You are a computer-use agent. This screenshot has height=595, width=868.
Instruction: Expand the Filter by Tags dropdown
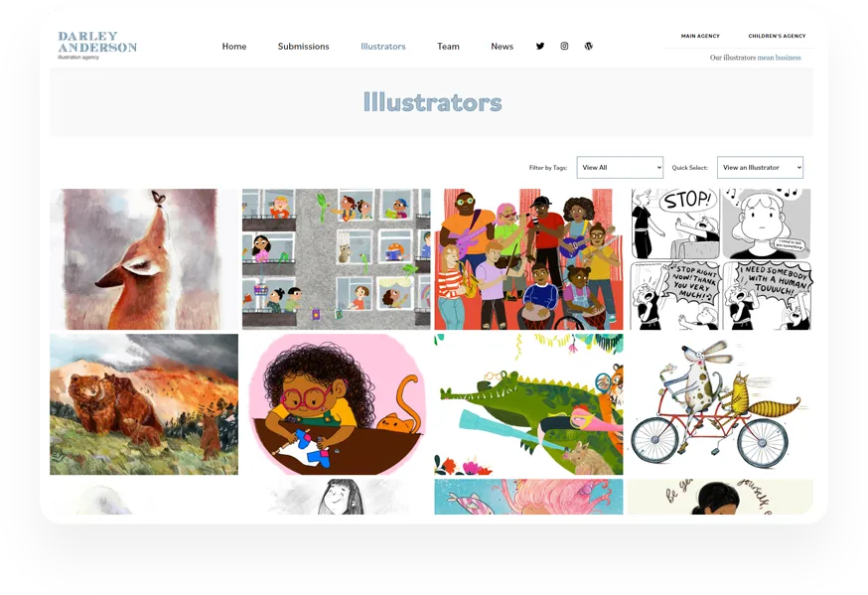pyautogui.click(x=620, y=167)
